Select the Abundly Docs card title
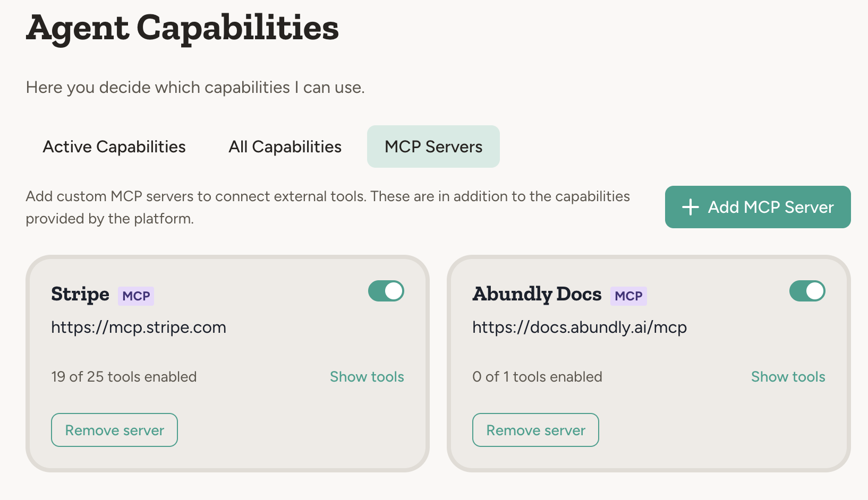This screenshot has width=868, height=500. coord(537,294)
